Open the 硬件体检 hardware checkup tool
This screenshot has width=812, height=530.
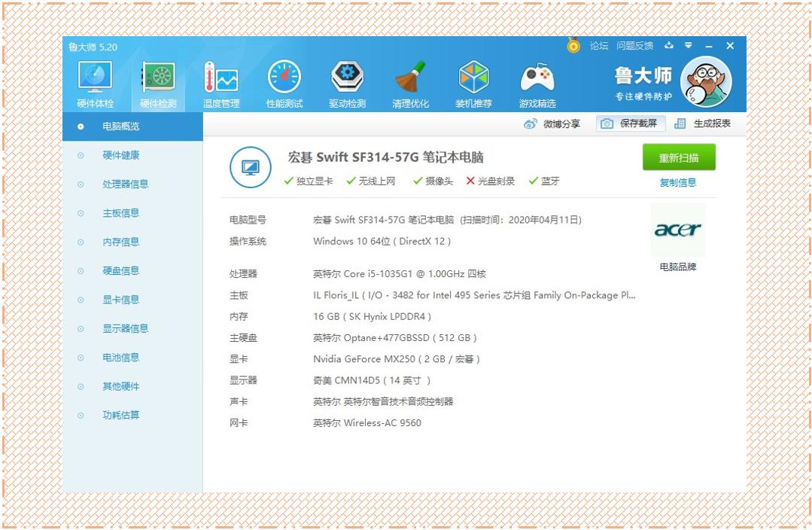click(x=94, y=81)
